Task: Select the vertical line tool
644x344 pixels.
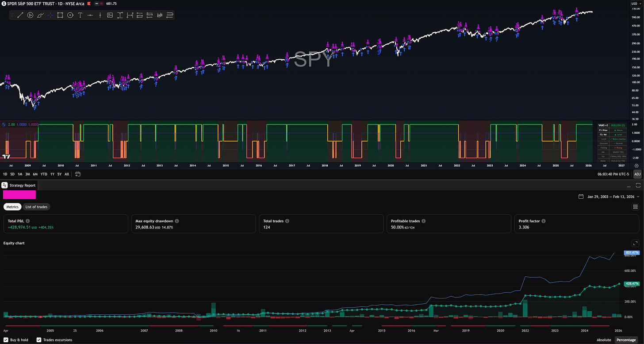Action: pyautogui.click(x=100, y=15)
